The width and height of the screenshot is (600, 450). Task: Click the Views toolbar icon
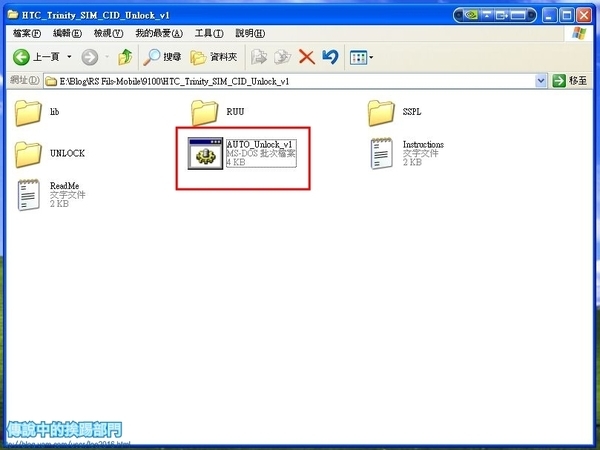361,58
